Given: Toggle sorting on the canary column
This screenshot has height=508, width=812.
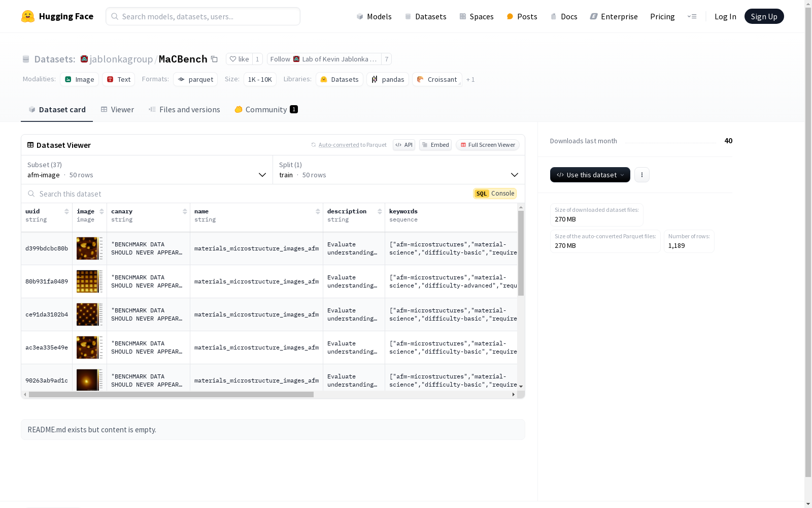Looking at the screenshot, I should 185,211.
